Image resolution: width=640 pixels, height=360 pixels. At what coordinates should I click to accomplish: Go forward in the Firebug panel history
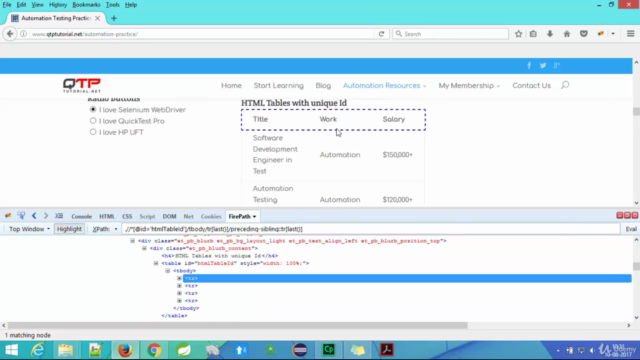[46, 216]
